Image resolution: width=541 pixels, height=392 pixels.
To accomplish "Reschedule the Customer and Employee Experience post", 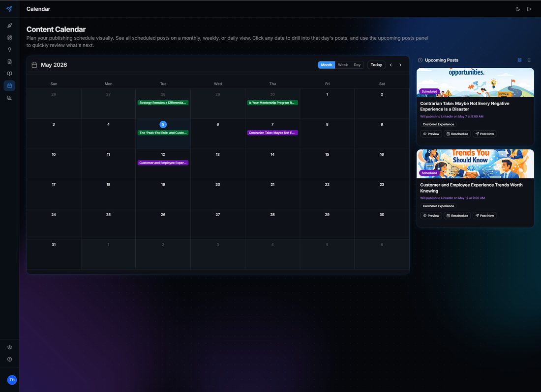I will tap(457, 216).
